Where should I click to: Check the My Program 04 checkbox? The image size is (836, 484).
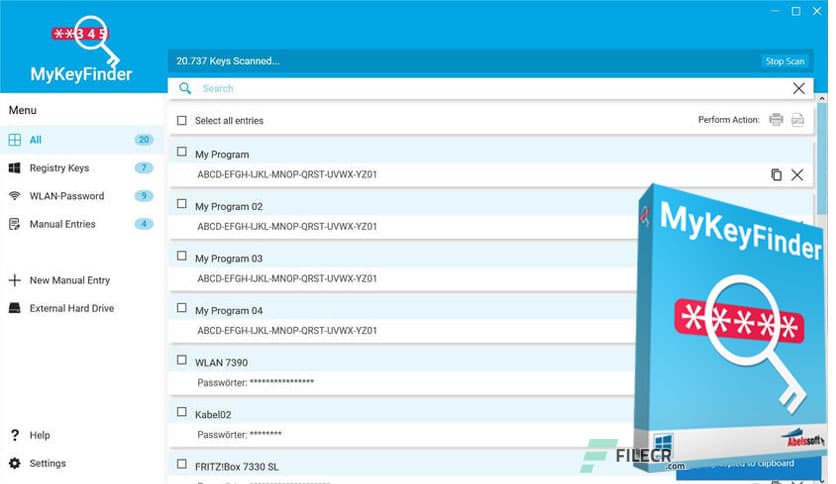[x=182, y=308]
